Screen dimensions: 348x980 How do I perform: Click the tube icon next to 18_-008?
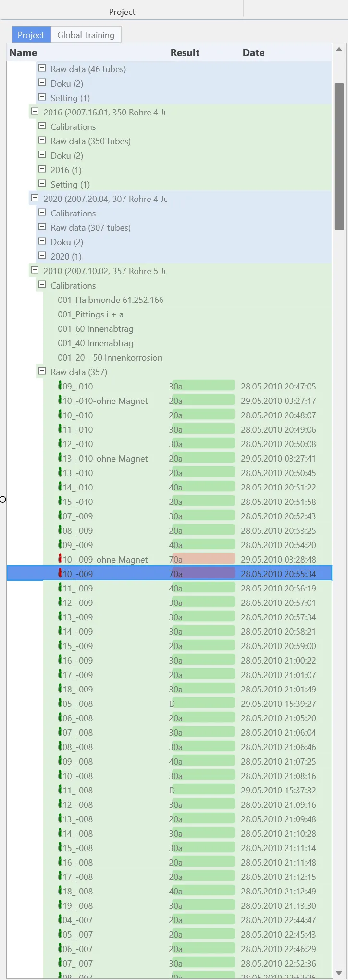60,891
